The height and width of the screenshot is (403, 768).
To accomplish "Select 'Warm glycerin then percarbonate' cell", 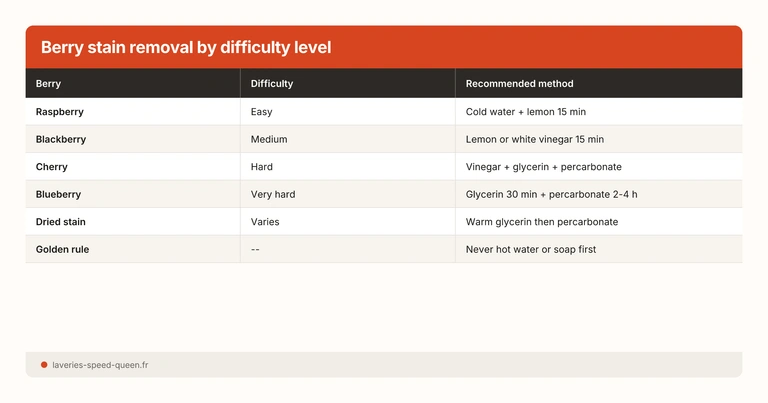I will click(x=542, y=222).
